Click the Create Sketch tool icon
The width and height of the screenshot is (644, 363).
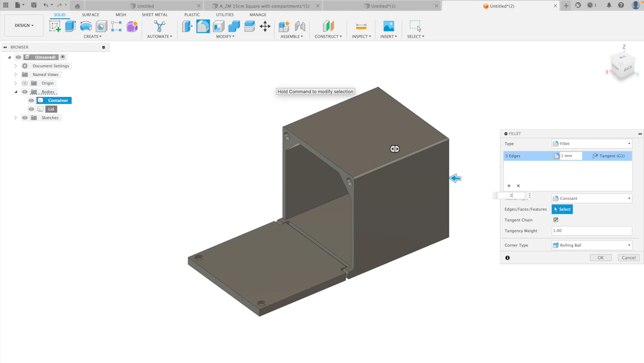coord(55,26)
